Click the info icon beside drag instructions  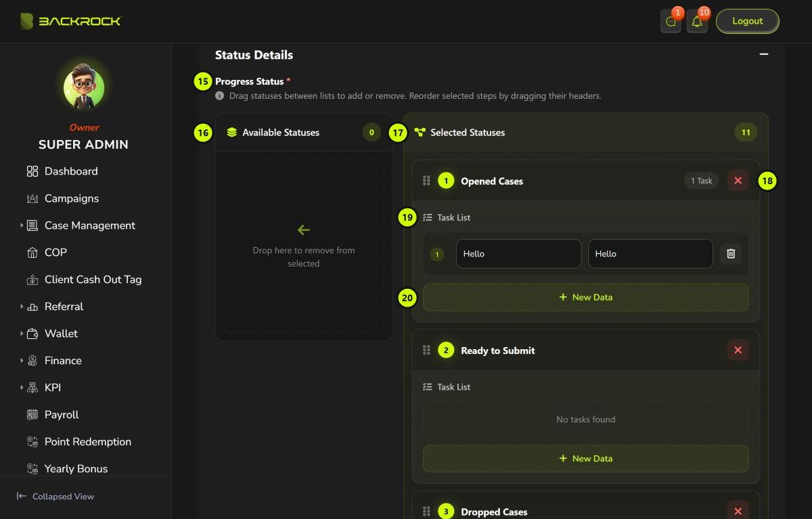tap(219, 96)
